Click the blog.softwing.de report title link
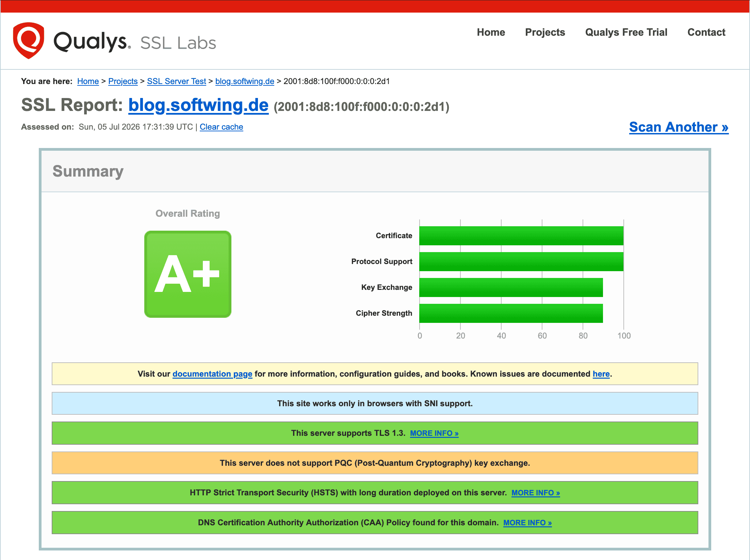This screenshot has width=750, height=560. [x=198, y=105]
